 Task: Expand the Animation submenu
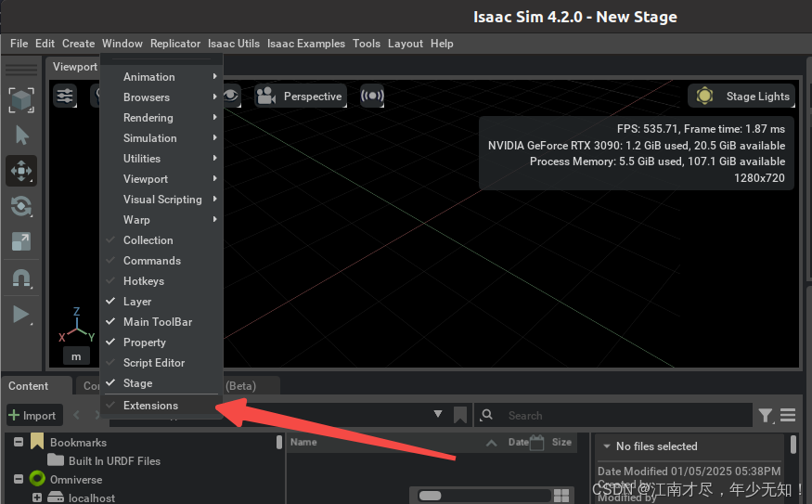(x=161, y=77)
